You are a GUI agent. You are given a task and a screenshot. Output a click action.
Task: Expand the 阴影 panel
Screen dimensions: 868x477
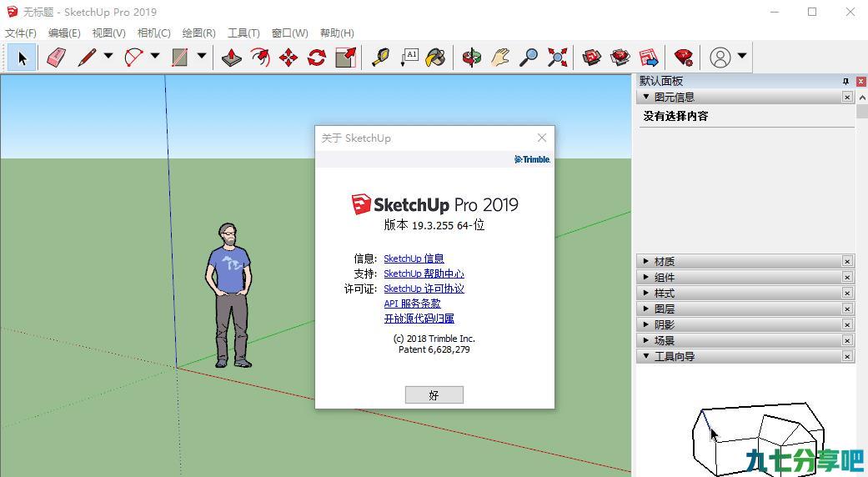[x=645, y=324]
